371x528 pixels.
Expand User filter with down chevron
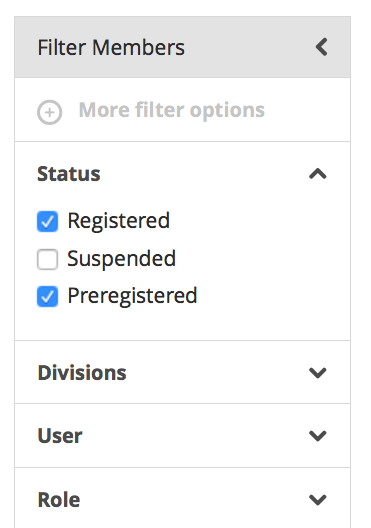click(x=318, y=436)
